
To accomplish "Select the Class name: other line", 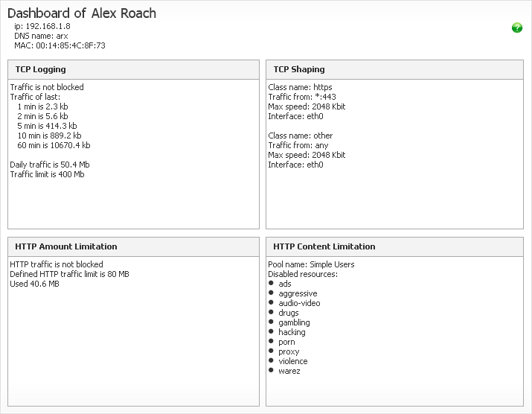I will point(301,136).
